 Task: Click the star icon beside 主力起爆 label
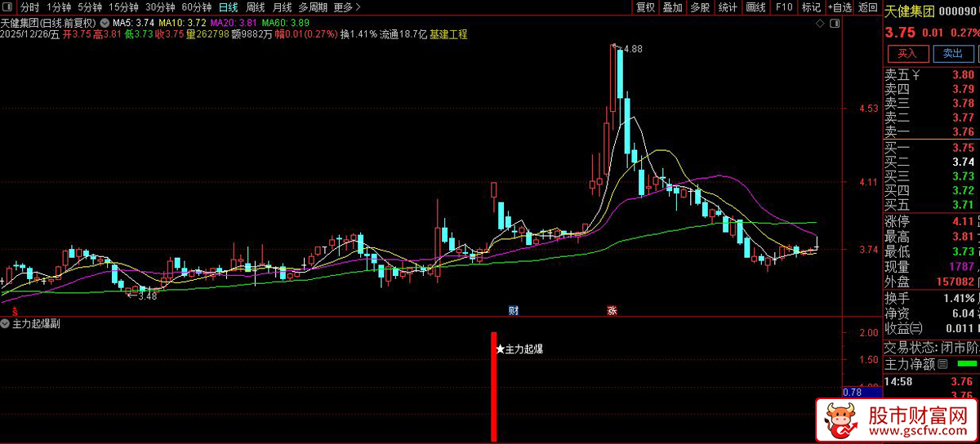click(500, 349)
